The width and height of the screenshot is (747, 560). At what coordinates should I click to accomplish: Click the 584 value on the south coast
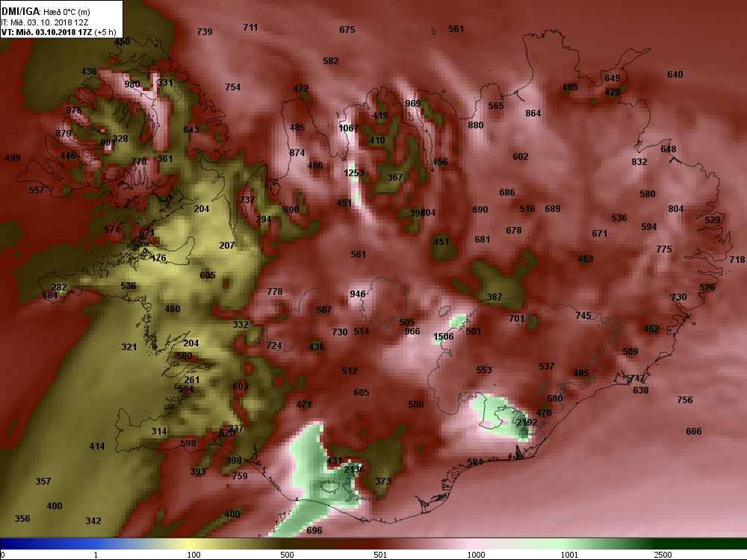tap(475, 462)
